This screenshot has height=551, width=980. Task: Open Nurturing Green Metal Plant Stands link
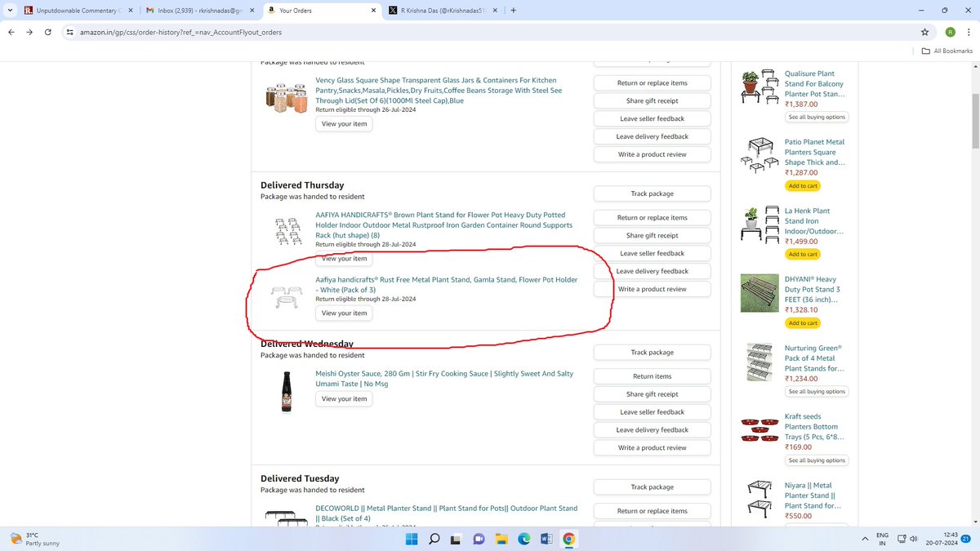pyautogui.click(x=813, y=358)
